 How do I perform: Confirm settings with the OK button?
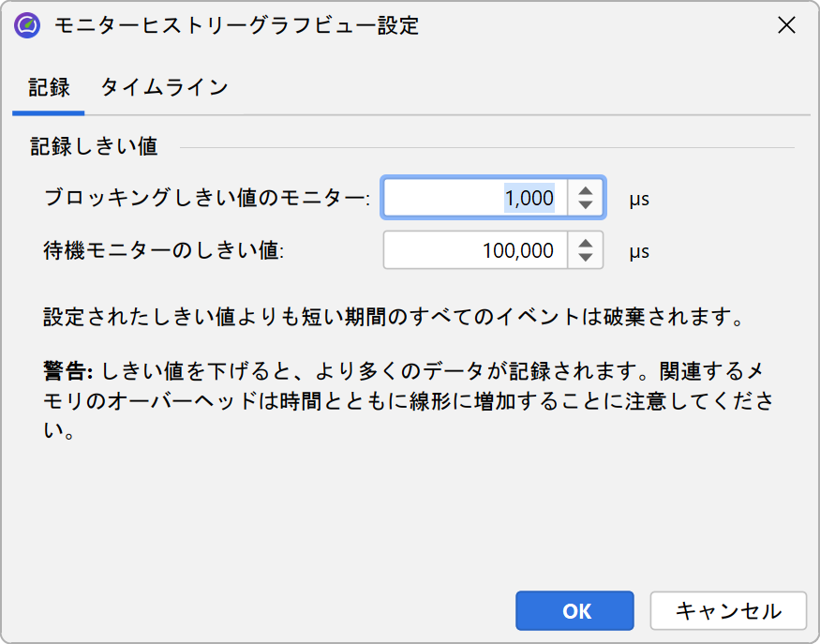click(x=574, y=611)
